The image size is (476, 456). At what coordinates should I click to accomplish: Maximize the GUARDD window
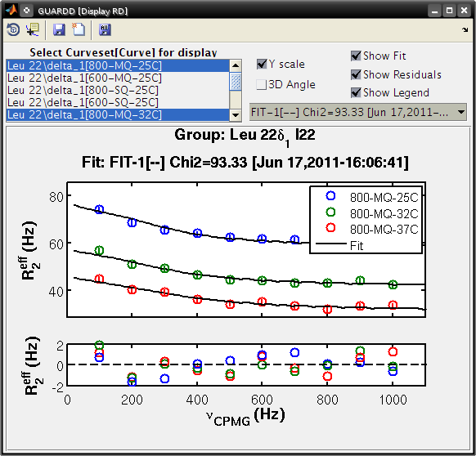(x=449, y=11)
